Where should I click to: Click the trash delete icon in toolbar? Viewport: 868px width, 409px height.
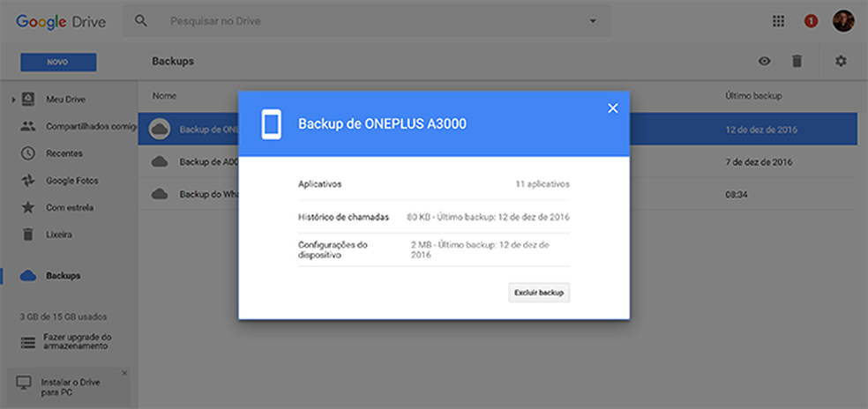coord(797,61)
